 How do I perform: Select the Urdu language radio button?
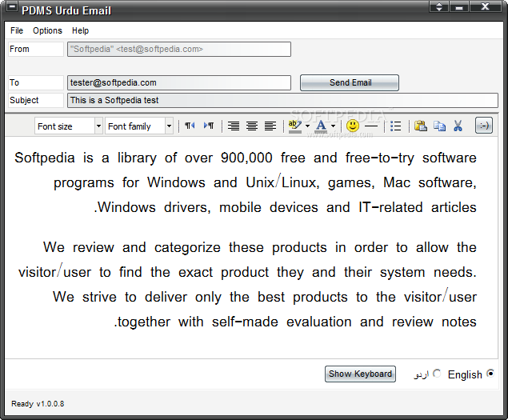pyautogui.click(x=437, y=374)
